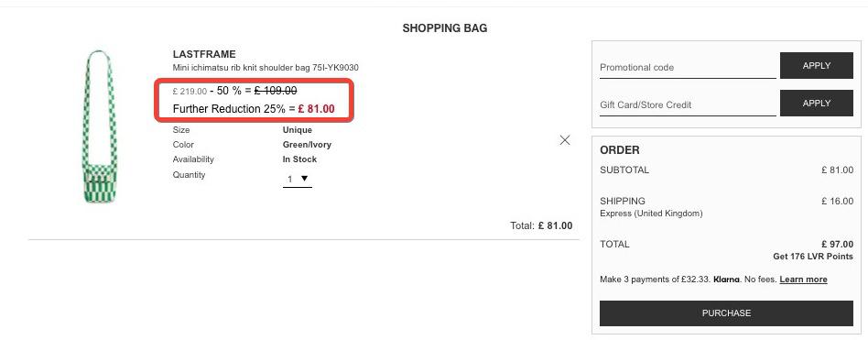
Task: Apply the gift card or store credit
Action: tap(817, 103)
